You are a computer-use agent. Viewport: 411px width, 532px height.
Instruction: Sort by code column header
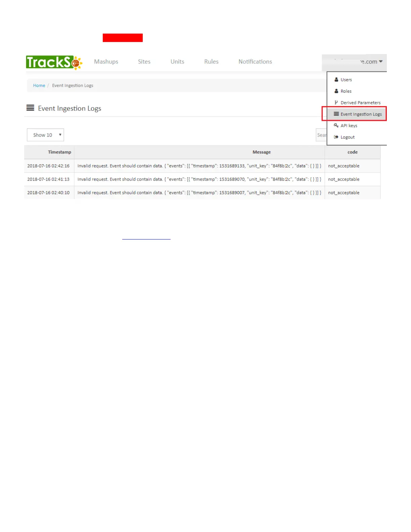tap(353, 152)
